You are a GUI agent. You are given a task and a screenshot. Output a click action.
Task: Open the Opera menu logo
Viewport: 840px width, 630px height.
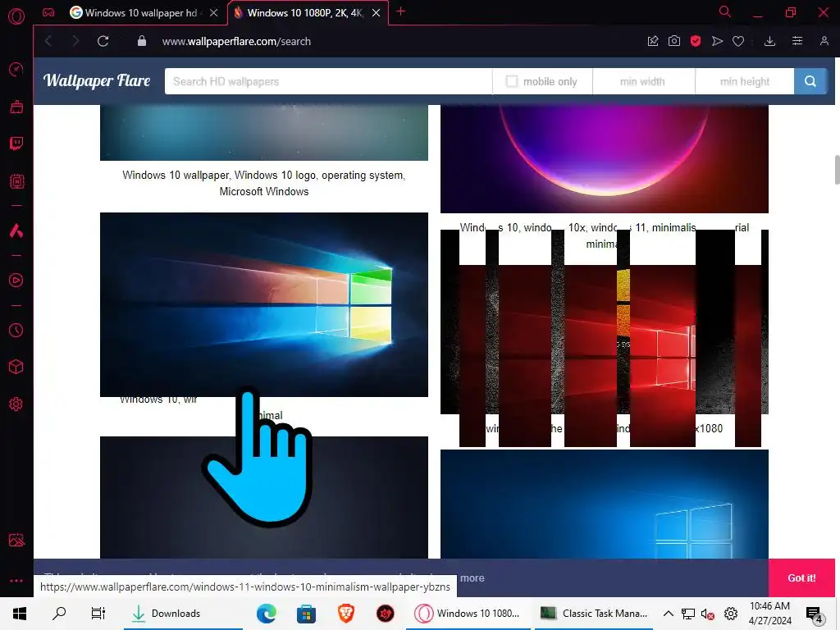pyautogui.click(x=16, y=16)
